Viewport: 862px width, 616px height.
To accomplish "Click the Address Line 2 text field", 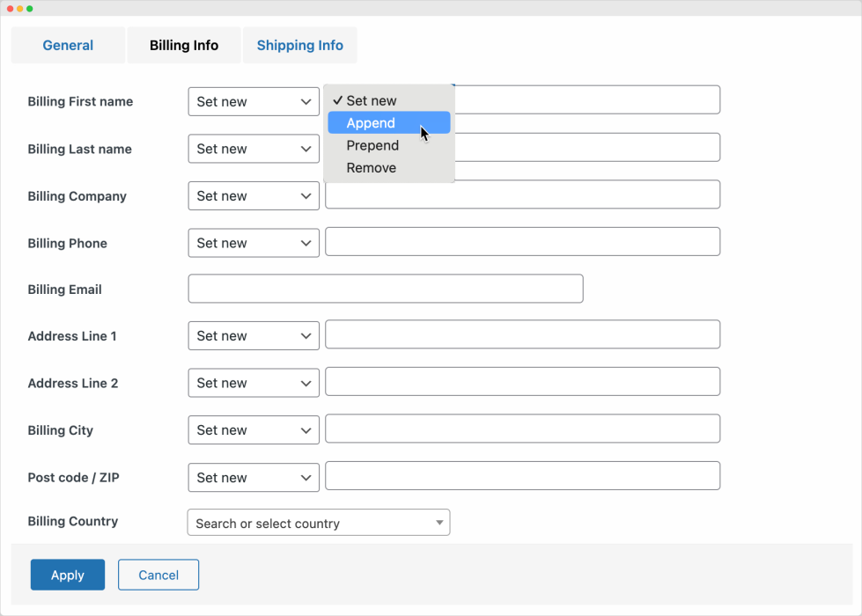I will click(x=522, y=383).
